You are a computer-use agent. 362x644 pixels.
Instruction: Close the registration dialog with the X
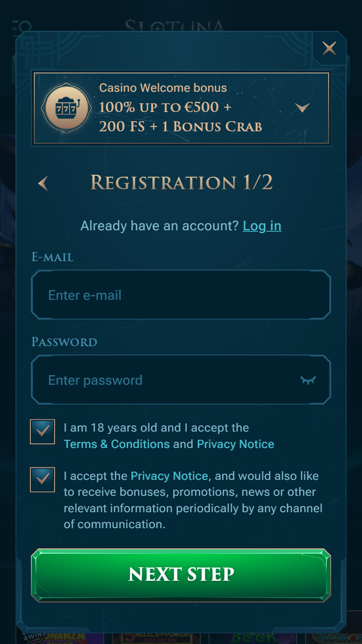tap(329, 48)
